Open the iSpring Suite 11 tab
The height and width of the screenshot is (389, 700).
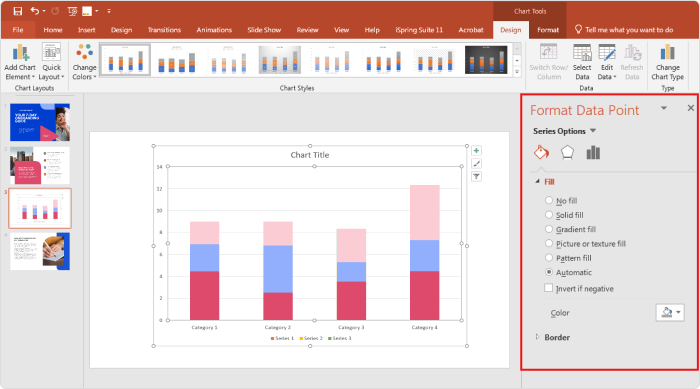[x=419, y=30]
